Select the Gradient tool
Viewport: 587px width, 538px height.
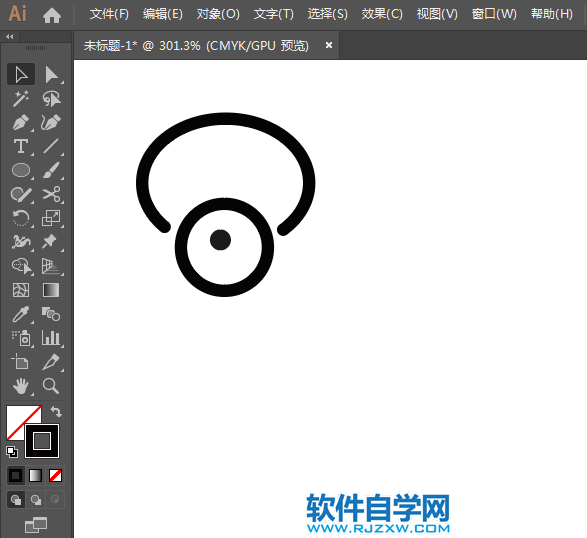[x=51, y=290]
